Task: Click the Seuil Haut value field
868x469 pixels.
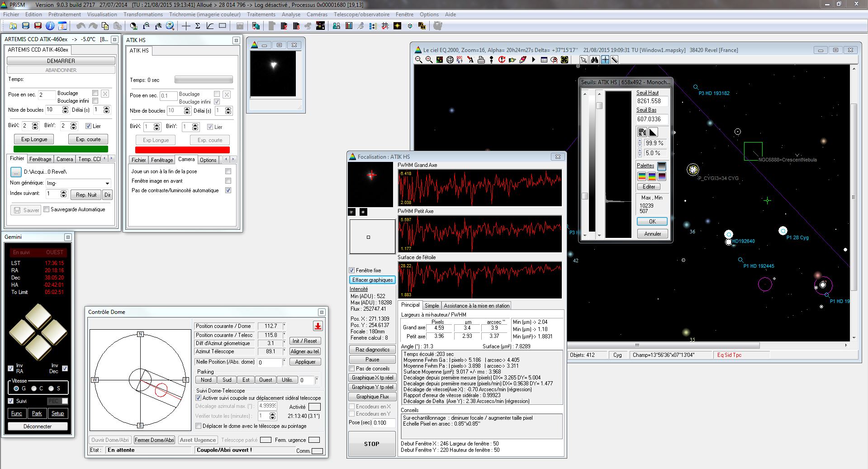Action: (x=651, y=101)
